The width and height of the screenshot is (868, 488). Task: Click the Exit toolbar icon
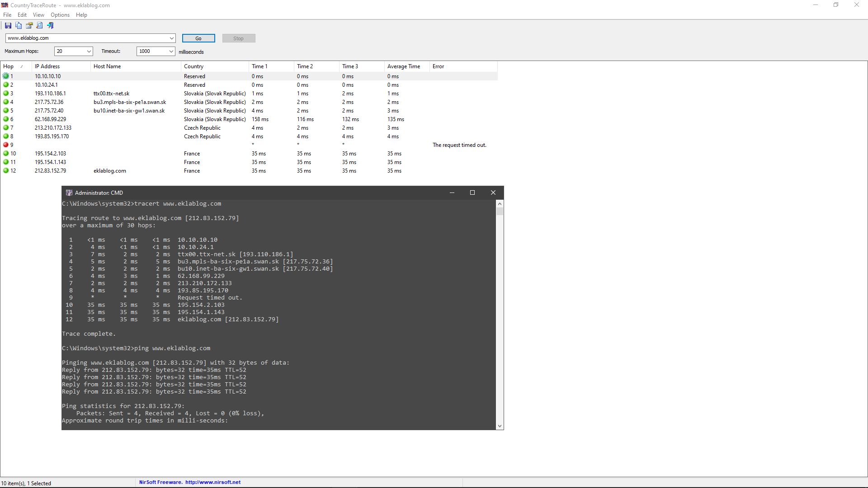tap(50, 26)
